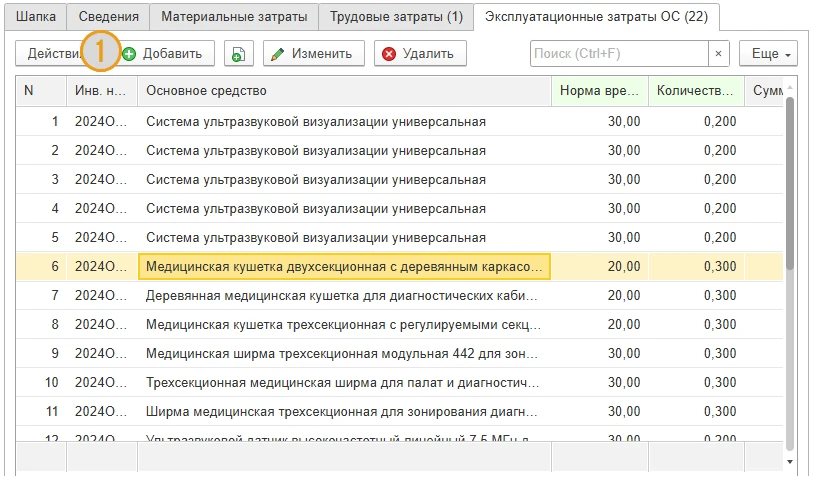This screenshot has width=815, height=482.
Task: Clear the search field with the × button
Action: click(718, 54)
